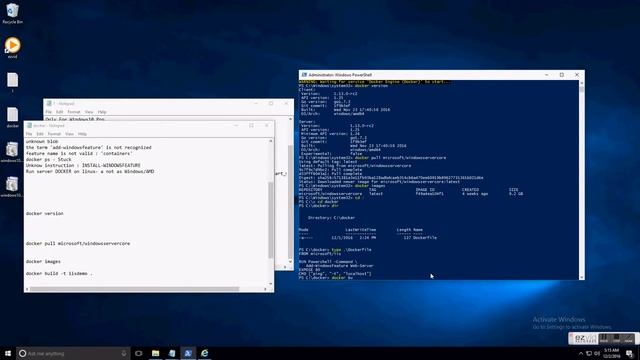Open the 'docker' text file on desktop
The image size is (640, 360).
tap(12, 117)
